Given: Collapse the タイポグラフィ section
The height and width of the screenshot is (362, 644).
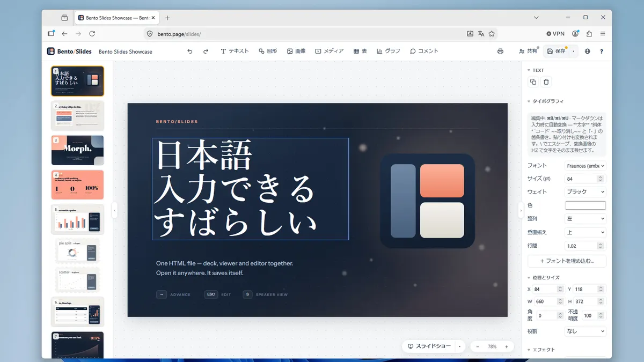Looking at the screenshot, I should click(x=545, y=101).
